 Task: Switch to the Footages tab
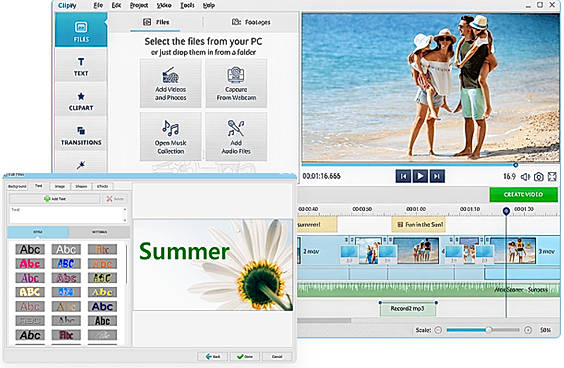coord(251,22)
